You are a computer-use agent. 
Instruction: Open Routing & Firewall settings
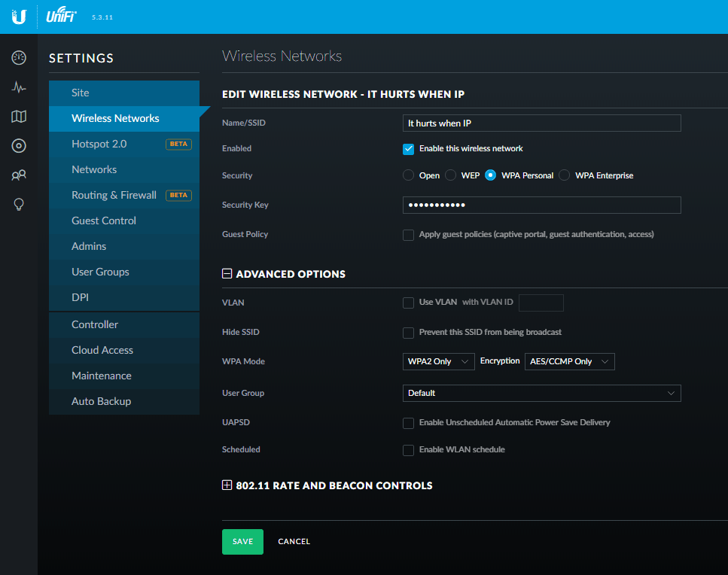(114, 195)
